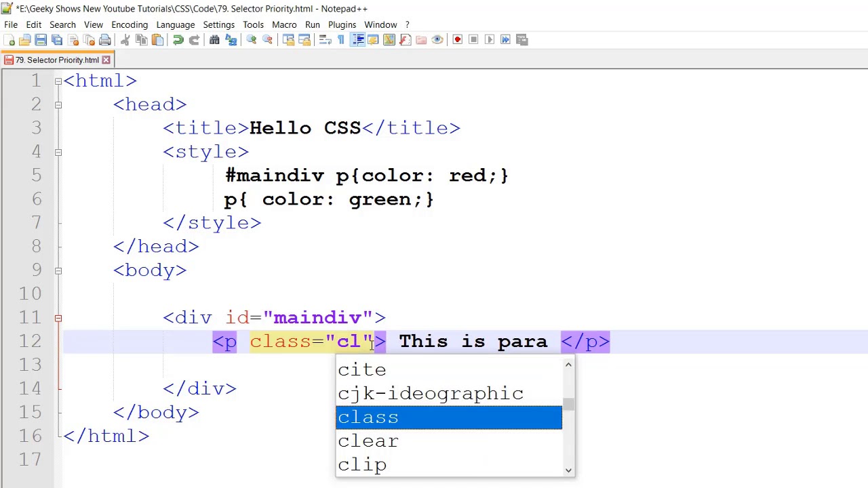Open the Encoding menu
The height and width of the screenshot is (488, 868).
point(130,25)
